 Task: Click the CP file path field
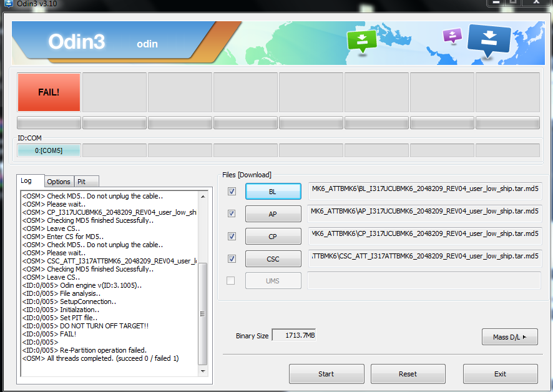(424, 237)
